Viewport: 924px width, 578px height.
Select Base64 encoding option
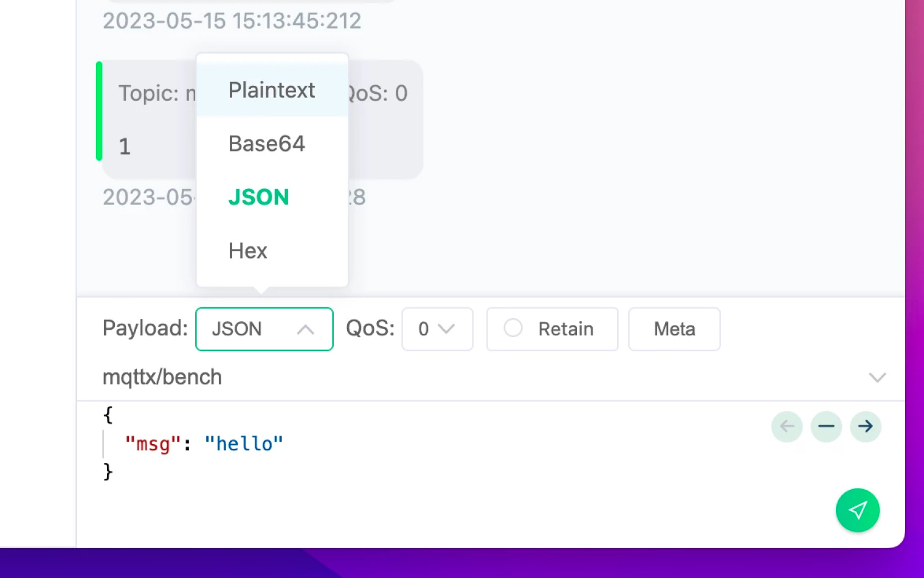(x=266, y=144)
